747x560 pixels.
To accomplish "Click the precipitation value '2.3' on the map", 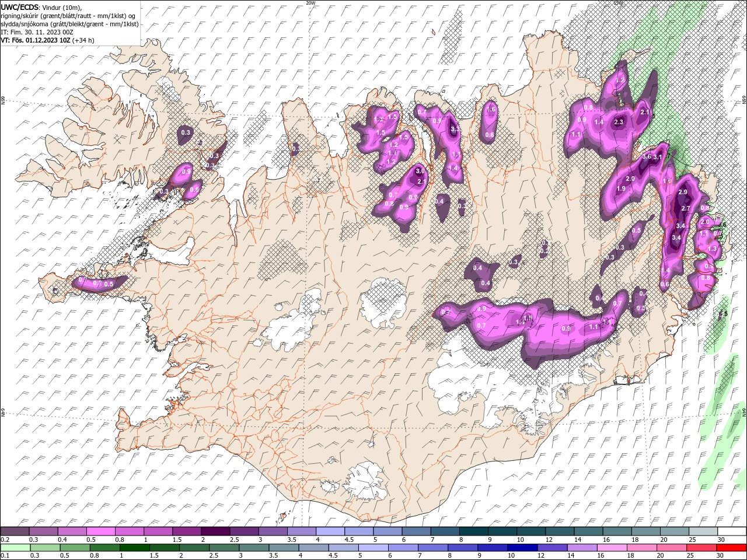I will 619,122.
